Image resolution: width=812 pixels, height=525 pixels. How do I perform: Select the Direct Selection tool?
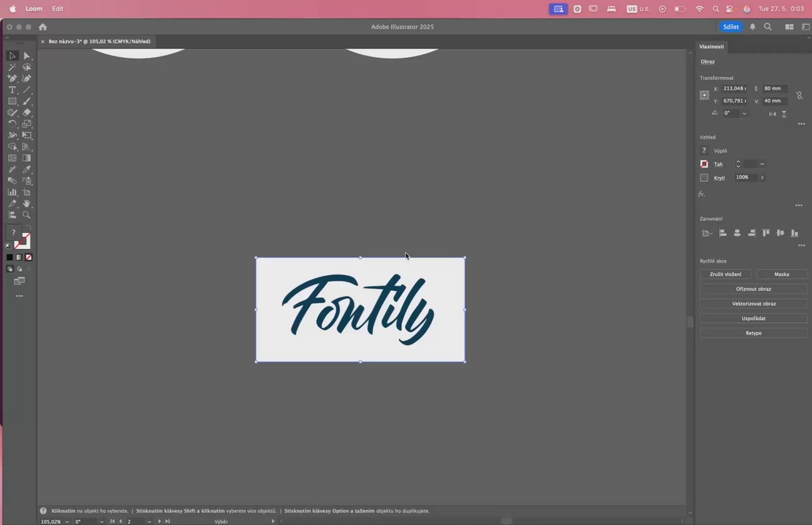pyautogui.click(x=27, y=56)
